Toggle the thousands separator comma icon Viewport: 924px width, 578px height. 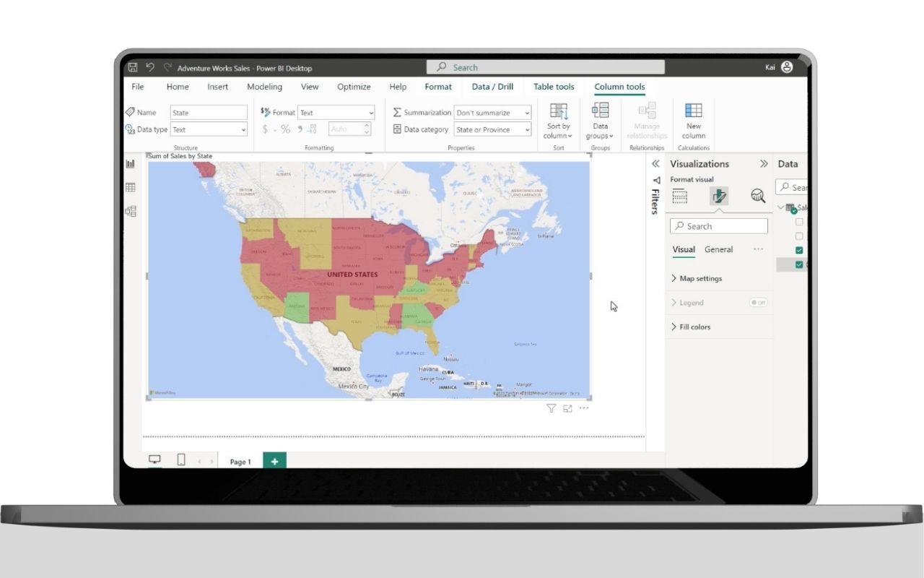[x=300, y=129]
